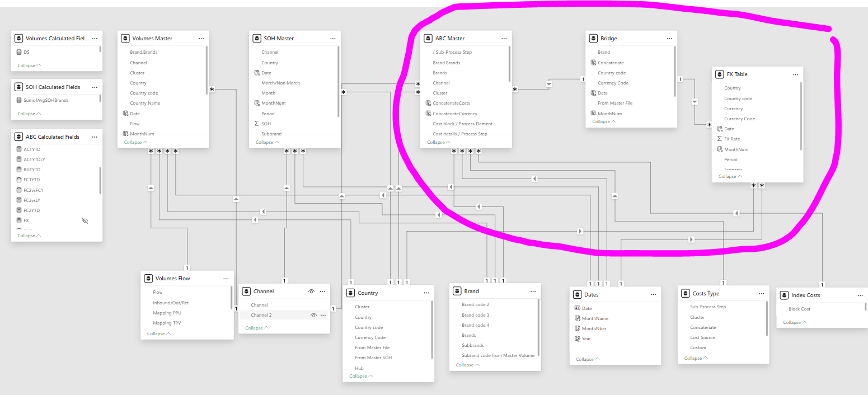This screenshot has width=868, height=395.
Task: Open more options for SOH Master table
Action: tap(332, 39)
